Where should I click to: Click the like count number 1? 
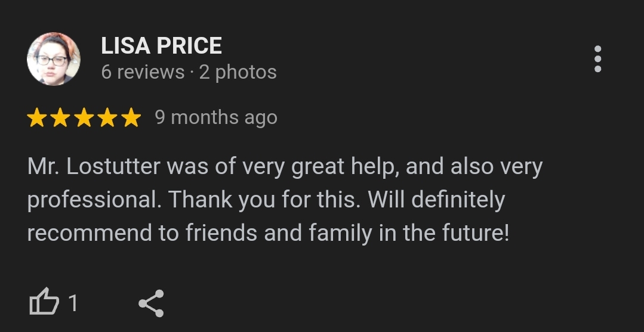pos(73,304)
